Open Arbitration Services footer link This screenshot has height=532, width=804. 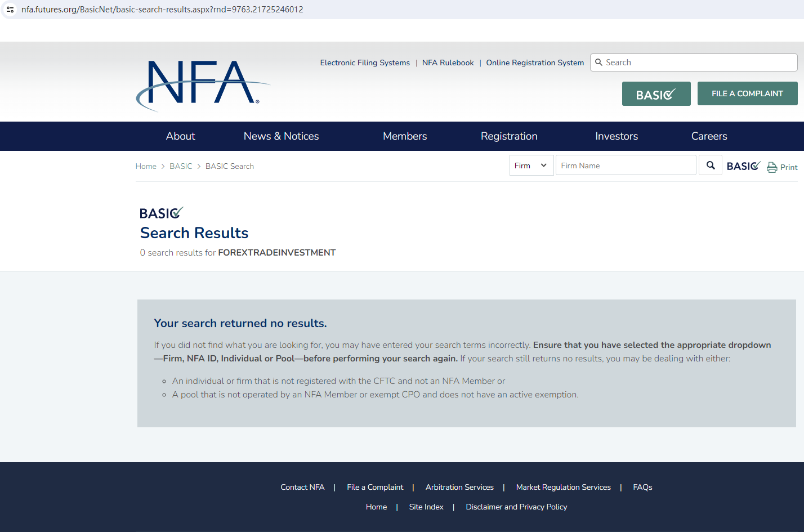pyautogui.click(x=459, y=487)
